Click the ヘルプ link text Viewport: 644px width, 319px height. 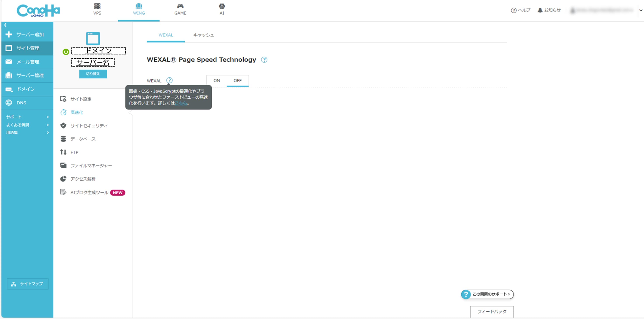tap(524, 10)
